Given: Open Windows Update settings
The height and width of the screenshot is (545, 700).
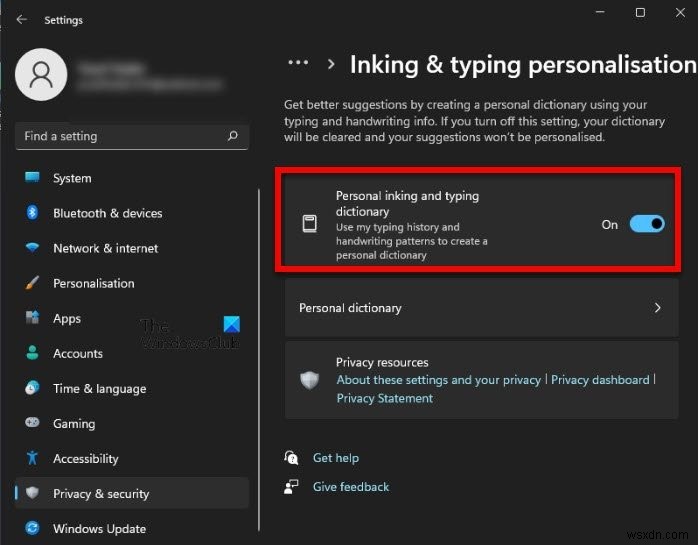Looking at the screenshot, I should tap(131, 528).
